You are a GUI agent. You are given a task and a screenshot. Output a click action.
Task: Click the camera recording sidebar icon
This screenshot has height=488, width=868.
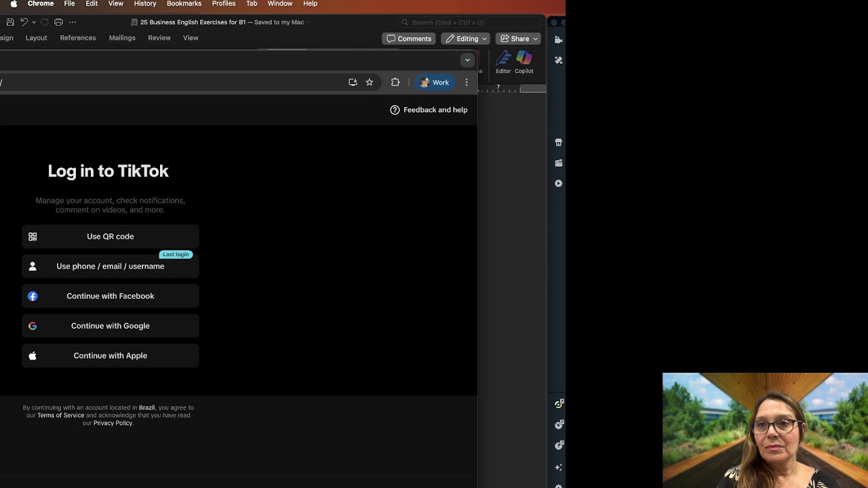(x=558, y=39)
